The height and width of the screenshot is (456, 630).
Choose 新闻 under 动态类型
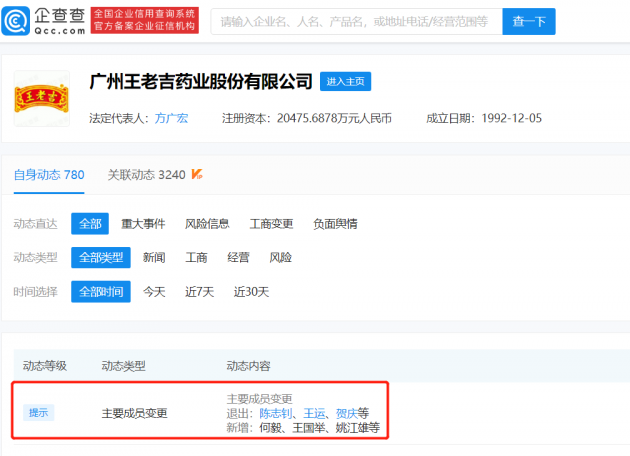pyautogui.click(x=153, y=258)
